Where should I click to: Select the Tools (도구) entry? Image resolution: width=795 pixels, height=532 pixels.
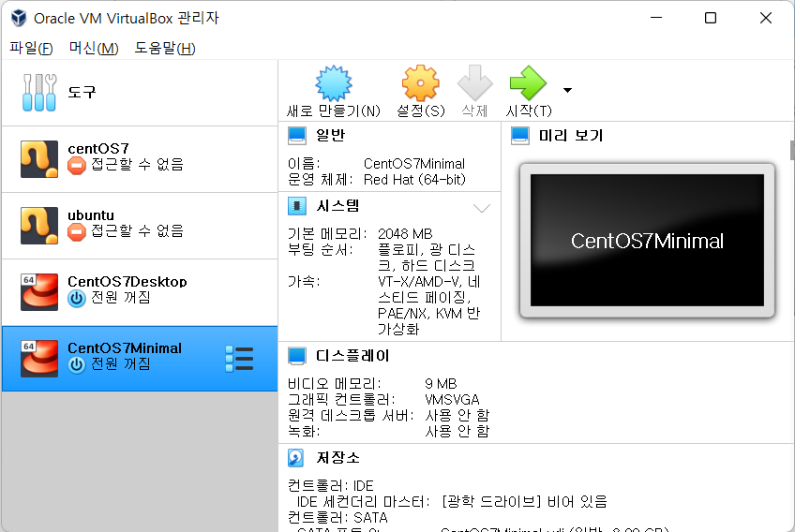[x=140, y=93]
